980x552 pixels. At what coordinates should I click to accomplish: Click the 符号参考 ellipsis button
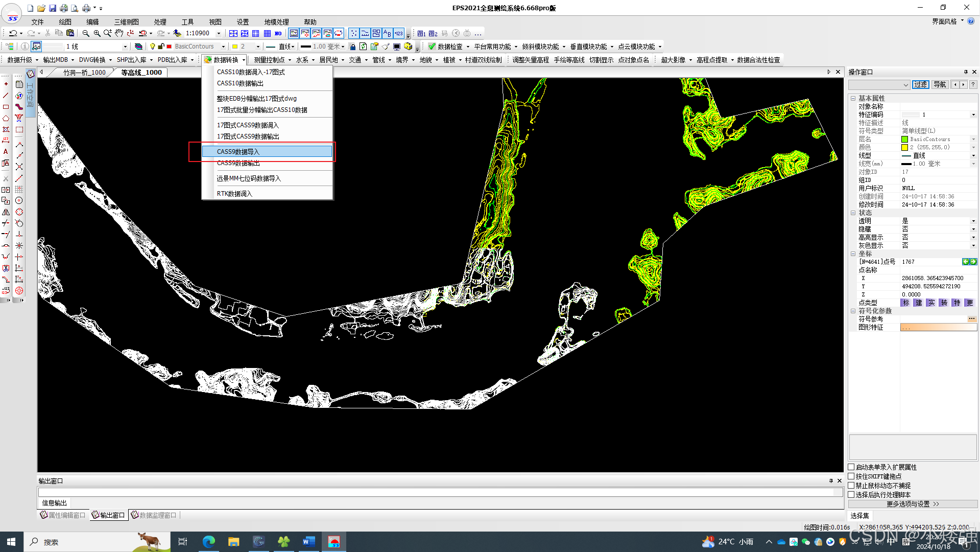(972, 319)
